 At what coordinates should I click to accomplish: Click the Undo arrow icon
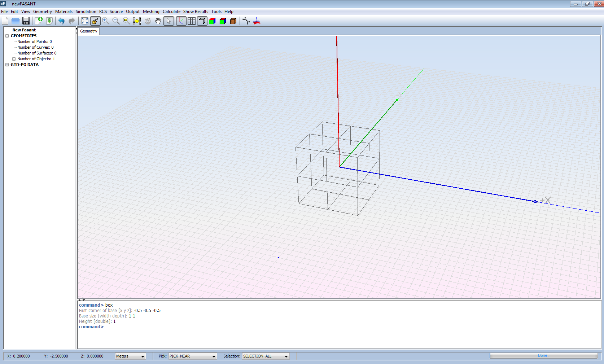(x=61, y=21)
